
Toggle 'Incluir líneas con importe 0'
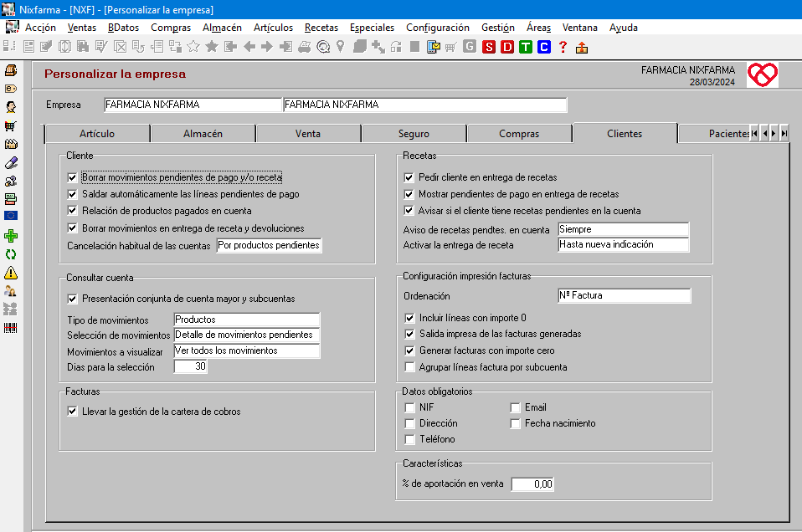tap(409, 318)
